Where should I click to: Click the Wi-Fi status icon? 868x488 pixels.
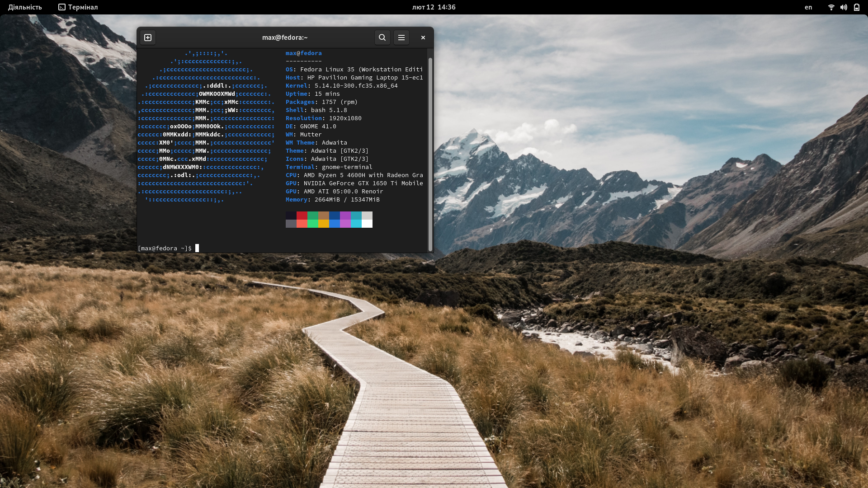(x=831, y=7)
